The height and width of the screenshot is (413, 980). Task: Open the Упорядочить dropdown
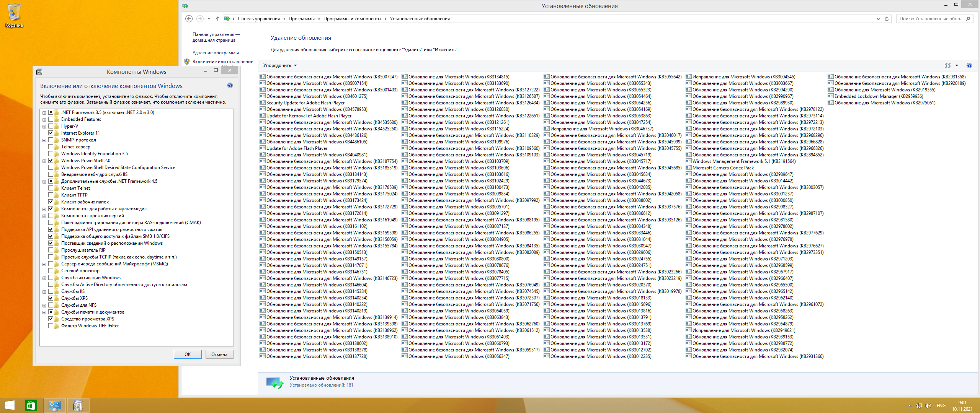pyautogui.click(x=280, y=65)
